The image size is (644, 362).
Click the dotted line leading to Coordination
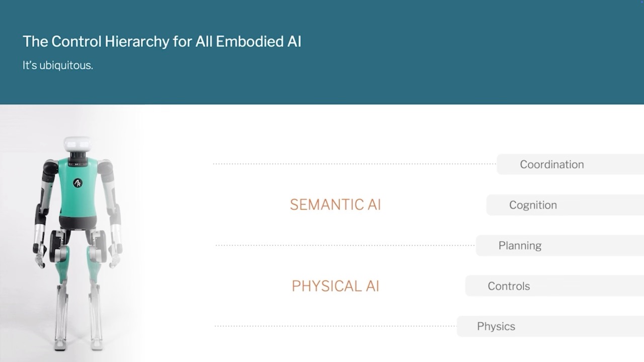point(355,164)
